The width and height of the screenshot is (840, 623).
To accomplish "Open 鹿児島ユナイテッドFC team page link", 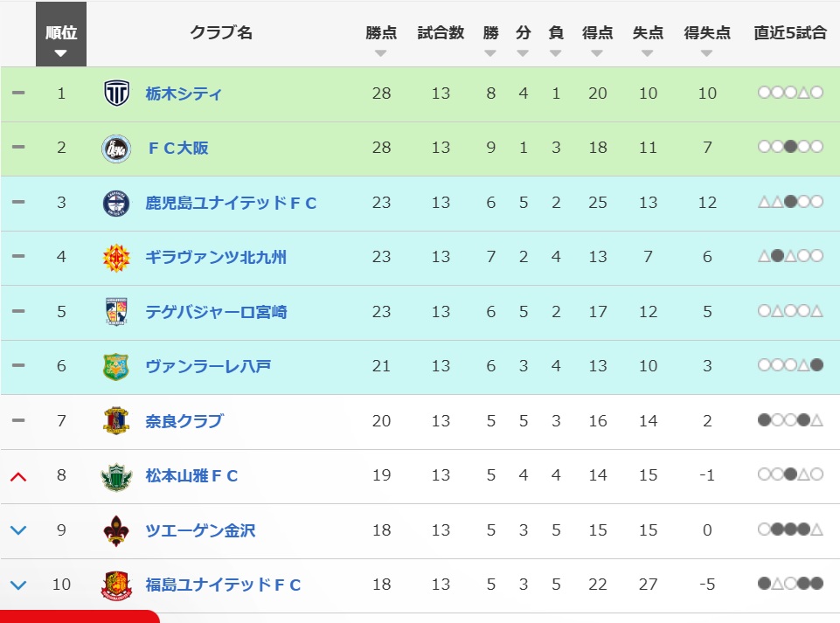I will click(x=231, y=203).
